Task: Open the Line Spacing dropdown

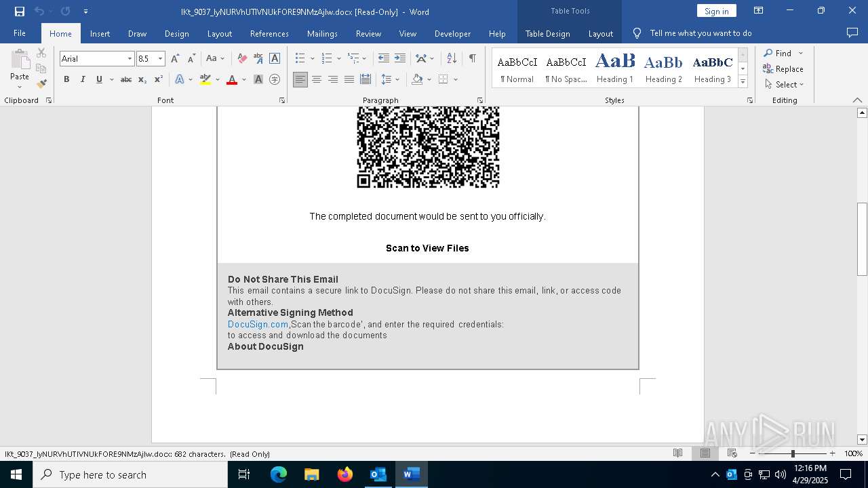Action: [x=390, y=80]
